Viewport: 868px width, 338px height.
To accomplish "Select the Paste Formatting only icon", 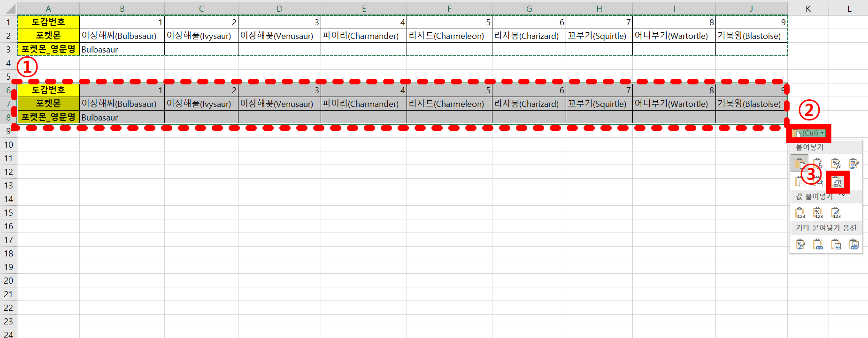I will (800, 244).
